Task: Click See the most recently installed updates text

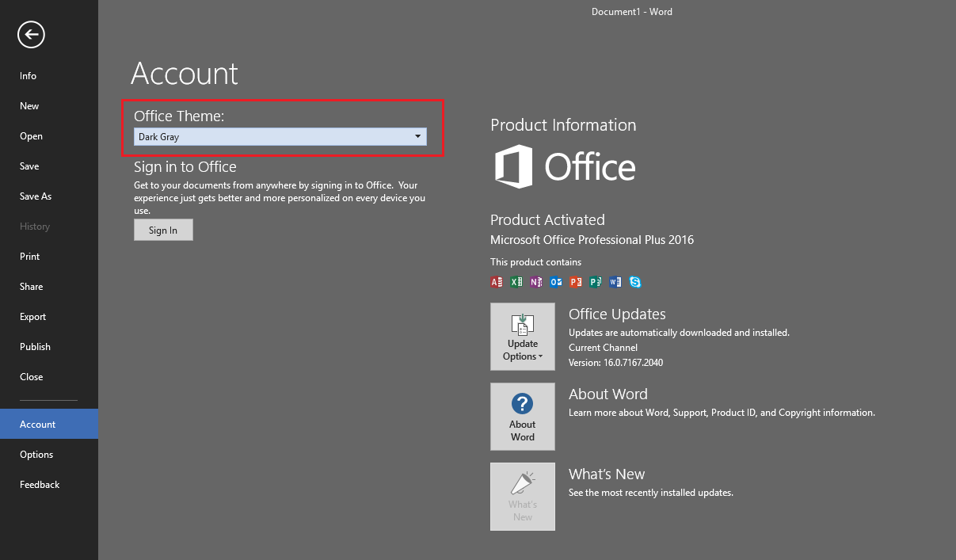Action: [x=651, y=493]
